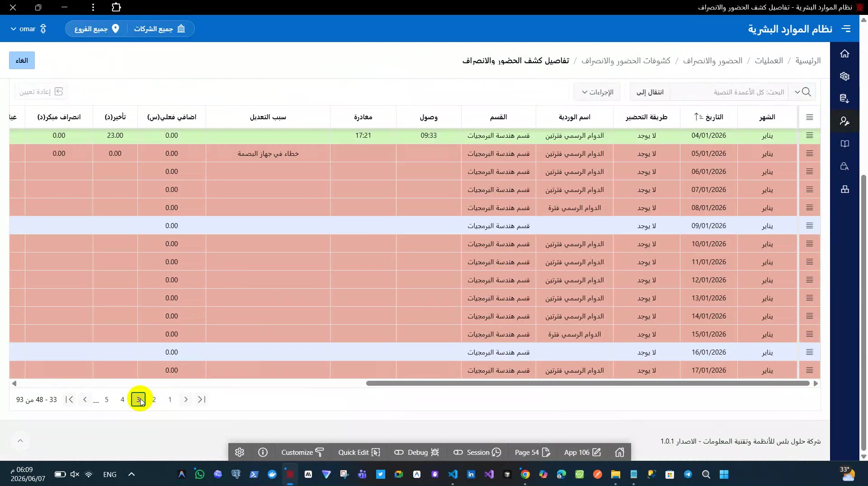868x486 pixels.
Task: Go to العمليات breadcrumb
Action: 769,61
